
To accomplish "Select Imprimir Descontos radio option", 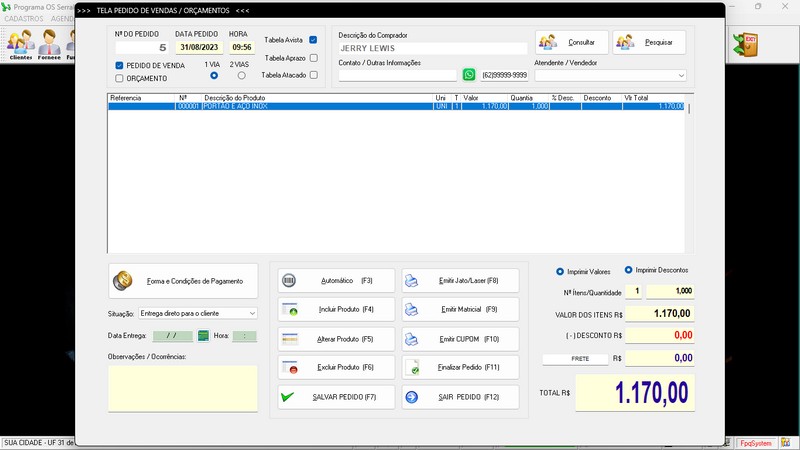I will [x=629, y=270].
